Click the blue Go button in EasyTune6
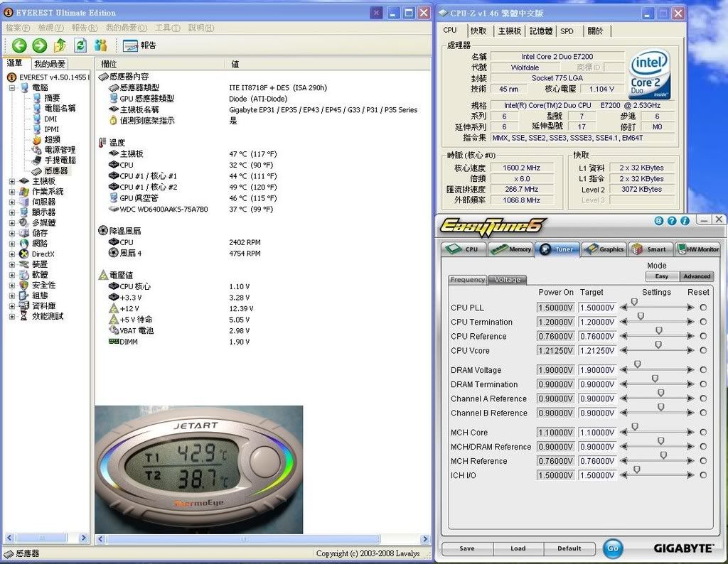The image size is (728, 564). (613, 548)
